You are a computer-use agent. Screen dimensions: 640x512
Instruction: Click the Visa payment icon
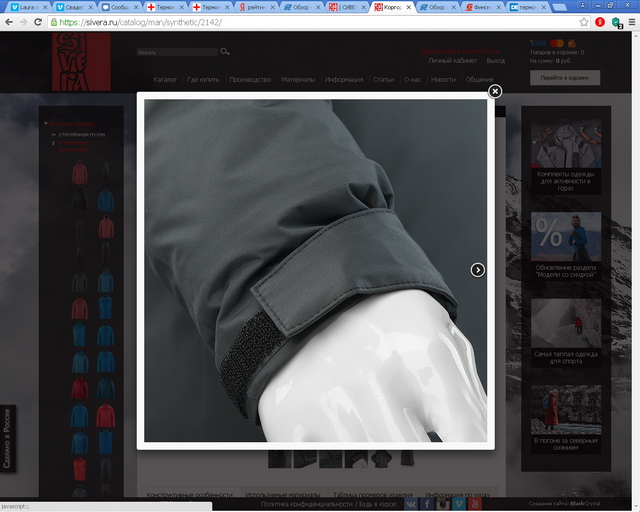point(538,43)
